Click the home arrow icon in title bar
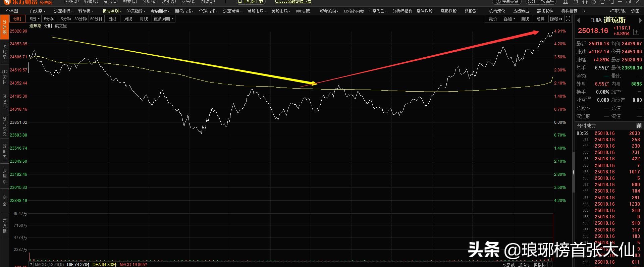This screenshot has width=644, height=267. [x=585, y=2]
